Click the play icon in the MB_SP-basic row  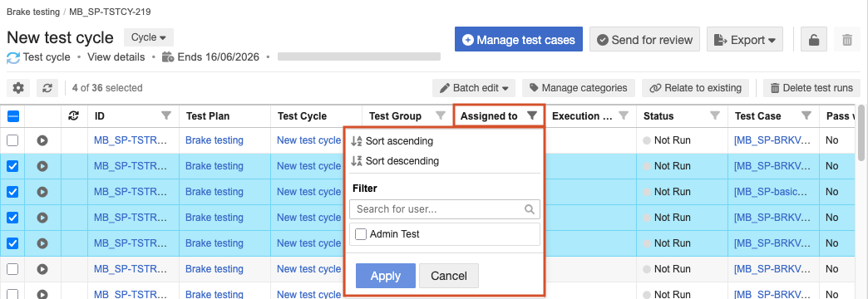coord(42,192)
